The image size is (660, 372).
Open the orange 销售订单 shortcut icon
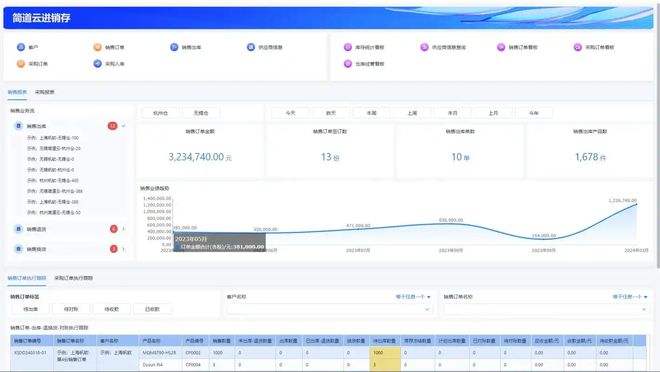click(97, 47)
